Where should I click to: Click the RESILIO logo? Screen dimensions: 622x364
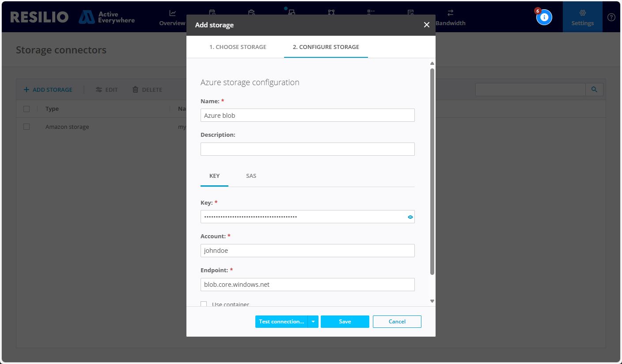[x=39, y=17]
